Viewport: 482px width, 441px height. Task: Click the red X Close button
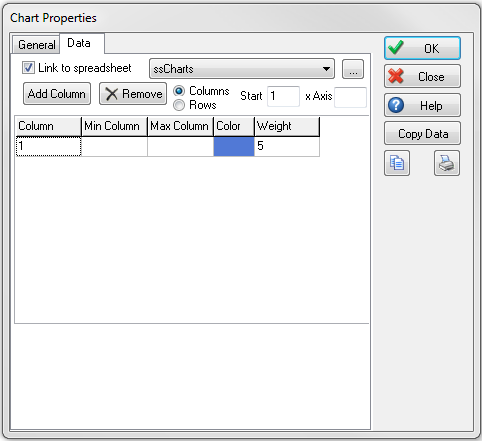422,76
